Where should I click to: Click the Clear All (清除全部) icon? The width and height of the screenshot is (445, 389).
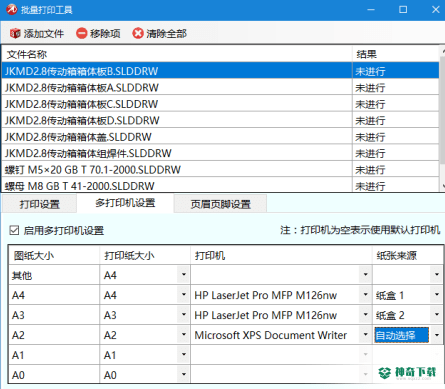click(x=138, y=33)
